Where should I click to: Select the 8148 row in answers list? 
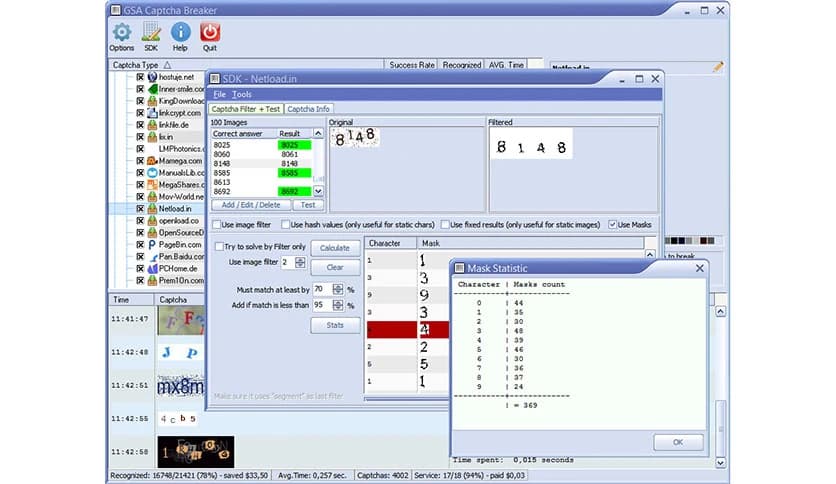coord(262,164)
